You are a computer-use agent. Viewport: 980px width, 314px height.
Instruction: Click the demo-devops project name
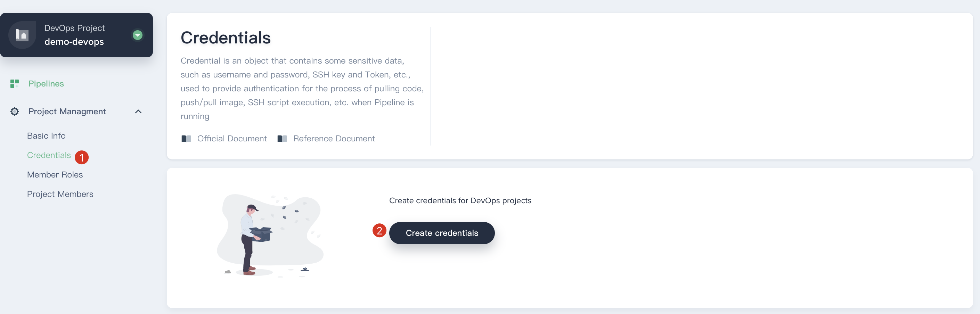74,42
